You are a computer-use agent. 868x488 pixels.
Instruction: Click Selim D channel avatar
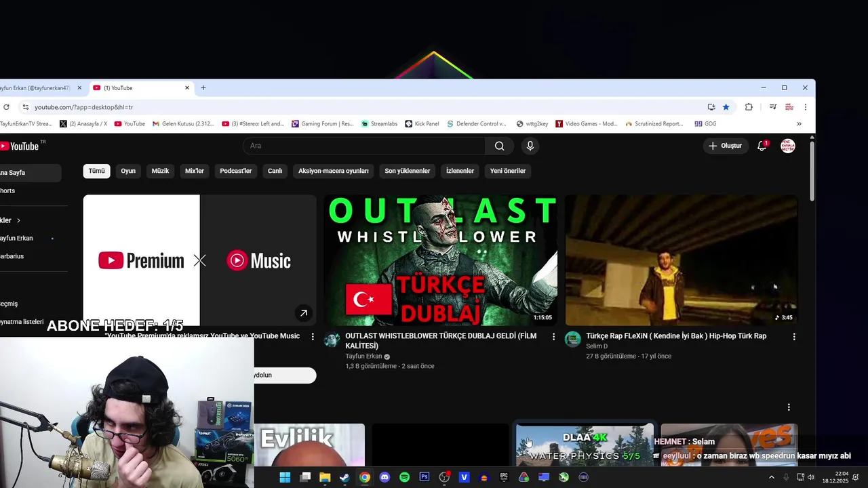click(x=573, y=340)
